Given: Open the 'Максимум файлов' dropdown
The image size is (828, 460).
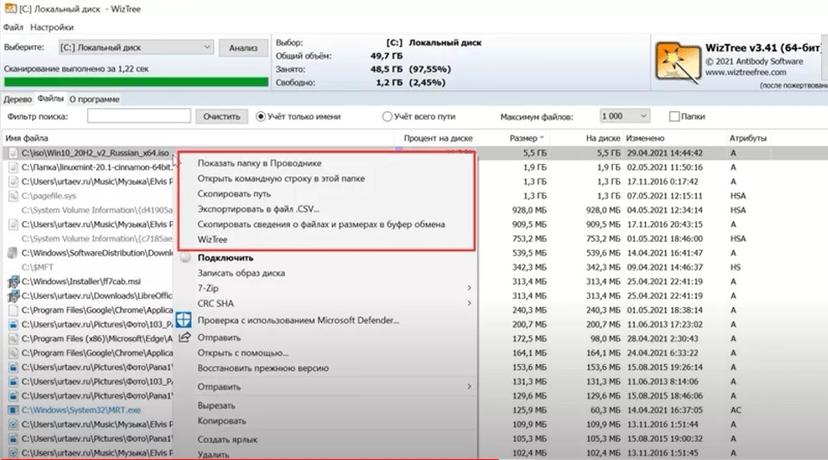Looking at the screenshot, I should (625, 116).
